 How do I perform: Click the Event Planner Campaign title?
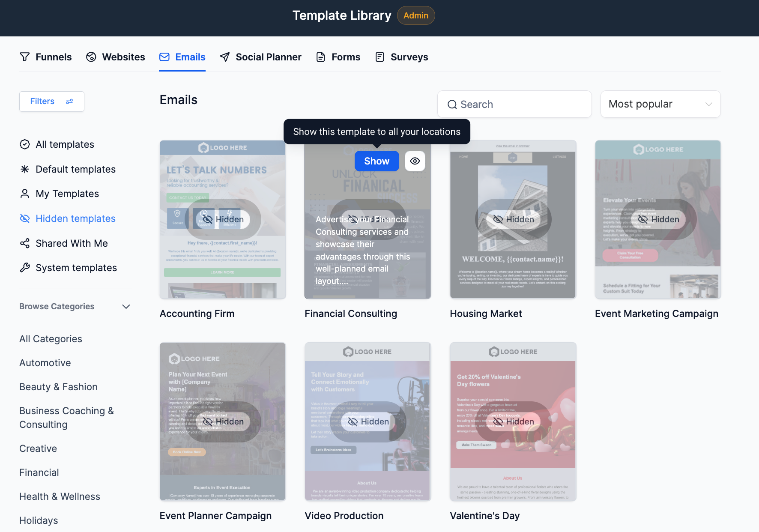click(215, 516)
